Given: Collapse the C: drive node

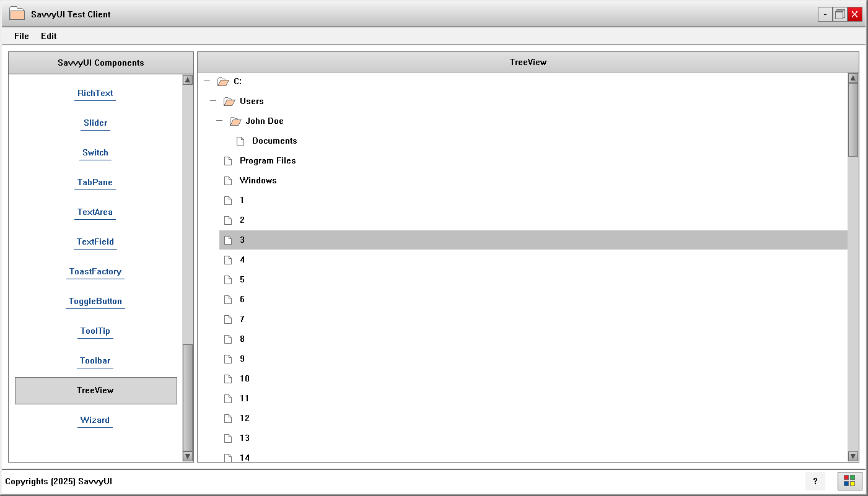Looking at the screenshot, I should (207, 81).
